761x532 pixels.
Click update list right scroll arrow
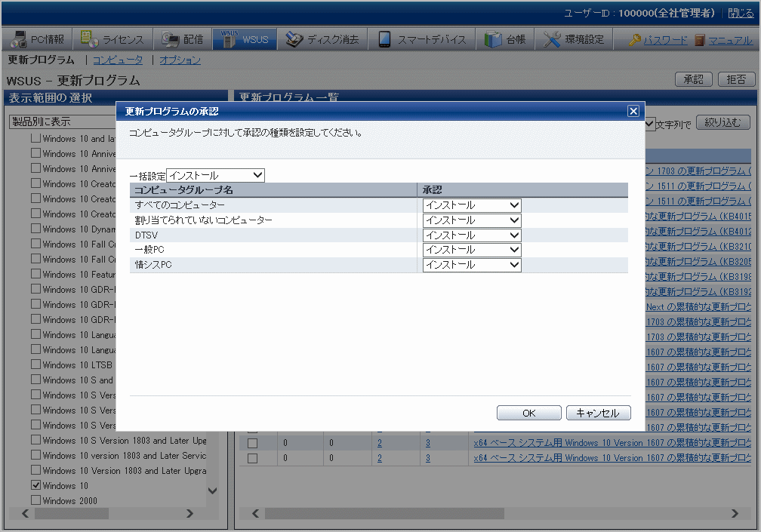(x=735, y=513)
